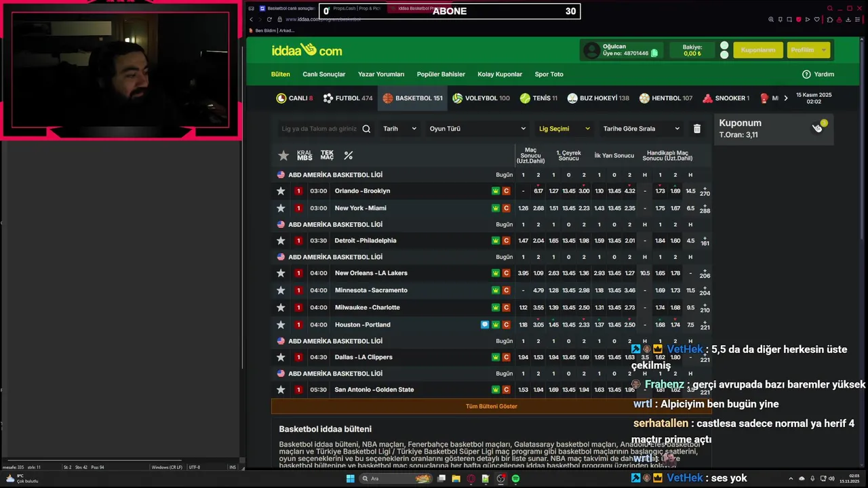Expand more bets +270 for Orlando-Brooklyn
This screenshot has height=488, width=868.
pos(705,192)
